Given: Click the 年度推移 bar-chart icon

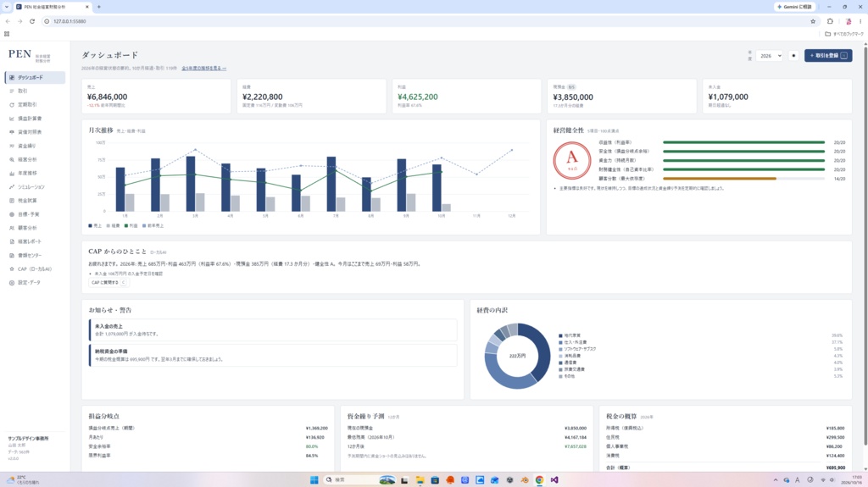Looking at the screenshot, I should [12, 174].
